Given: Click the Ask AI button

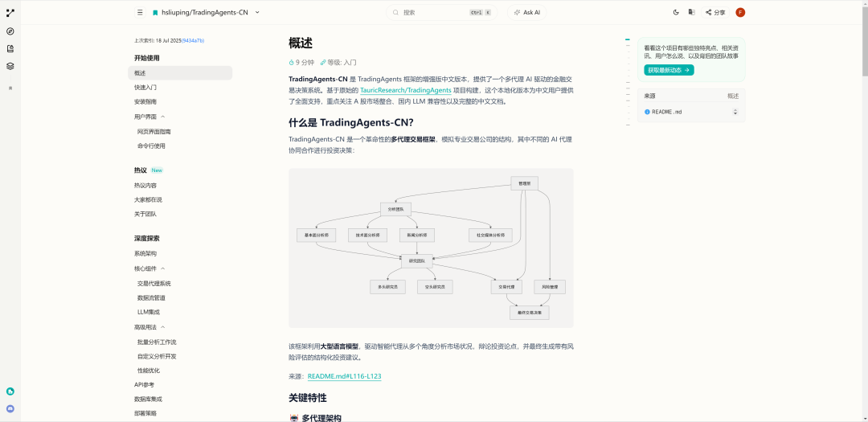Looking at the screenshot, I should click(527, 12).
